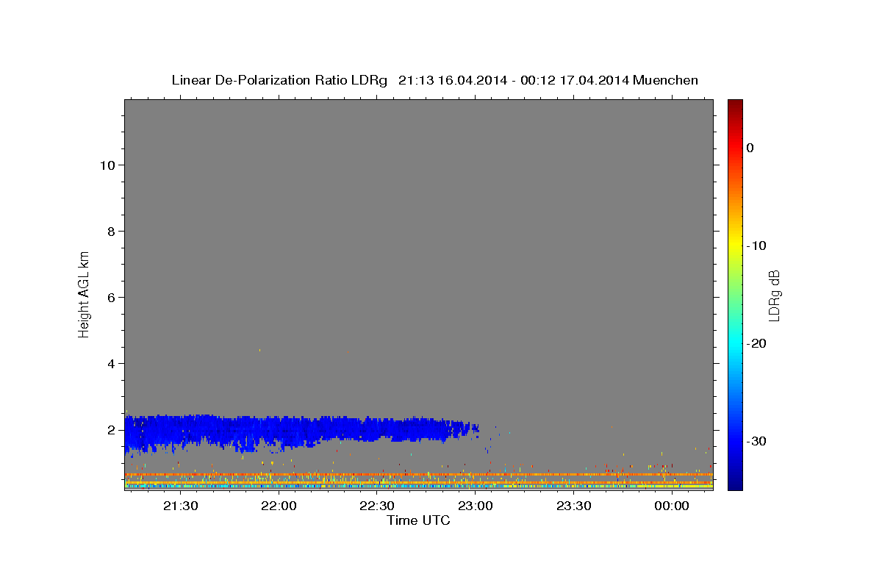Viewport: 882px width, 588px height.
Task: Click the Height AGL km axis title
Action: (x=84, y=293)
